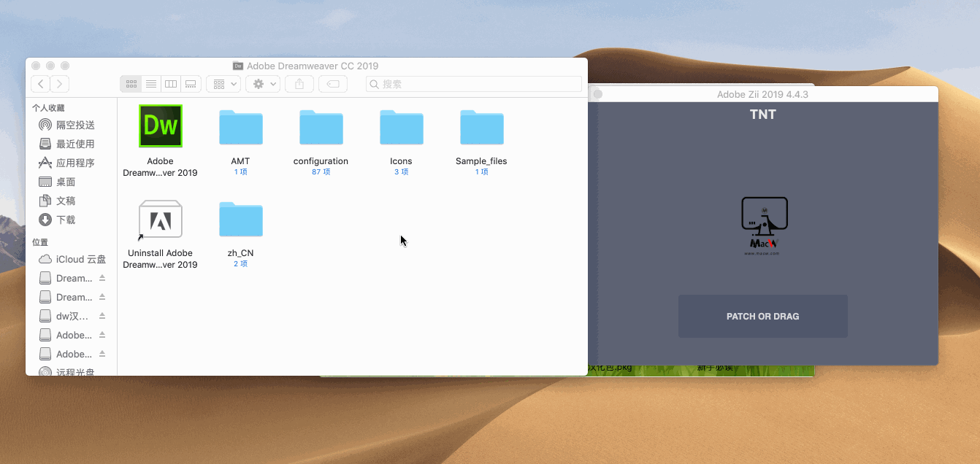This screenshot has width=980, height=464.
Task: Click the MacW logo in Adobe Zii
Action: 763,225
